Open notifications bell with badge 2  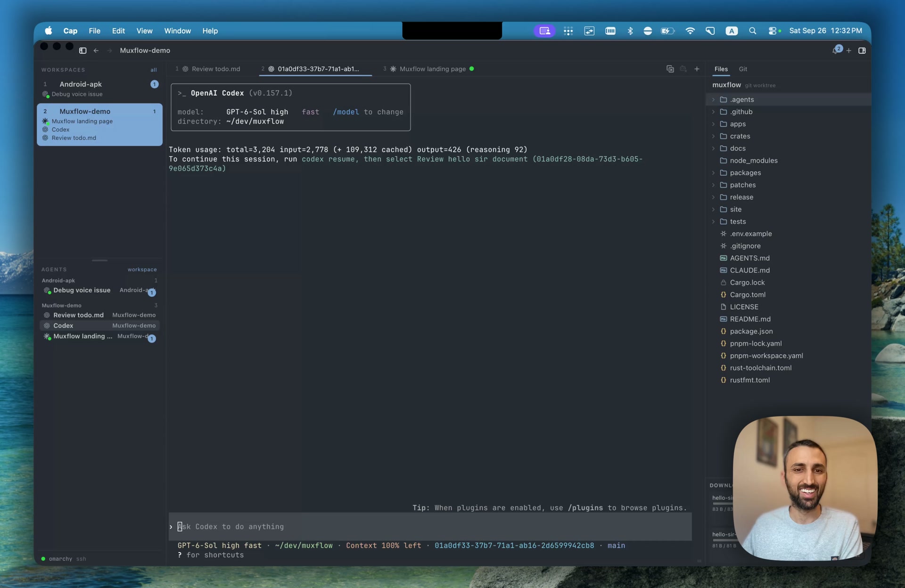click(x=837, y=50)
